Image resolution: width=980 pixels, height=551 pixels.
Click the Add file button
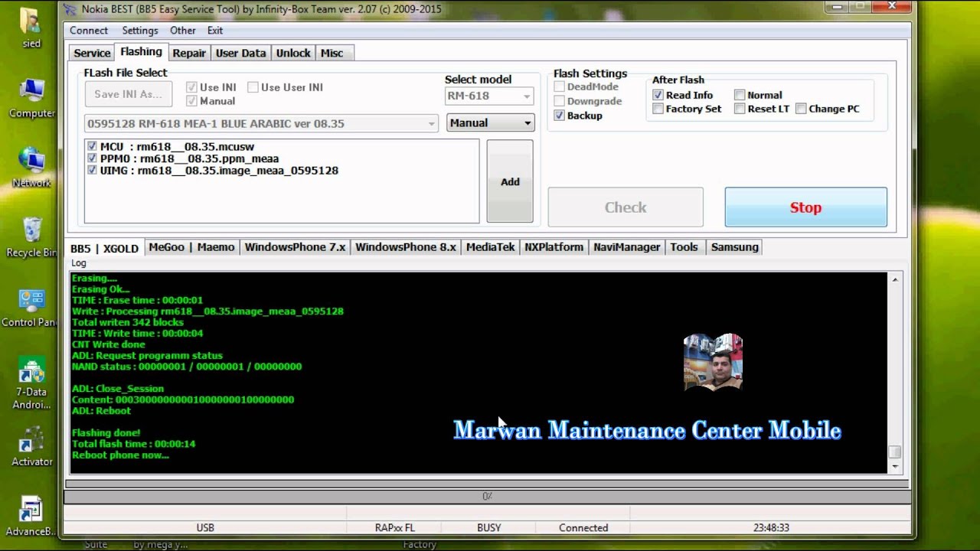(x=510, y=181)
